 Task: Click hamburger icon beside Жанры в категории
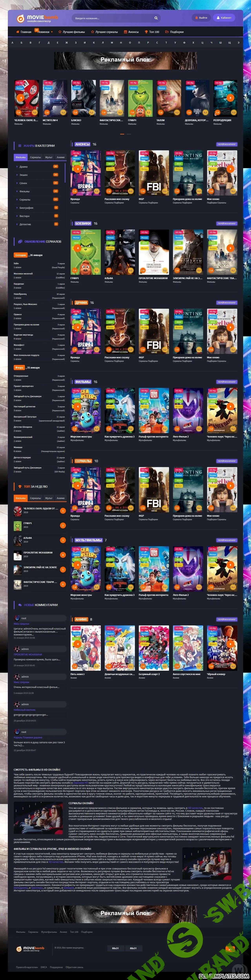pos(20,146)
